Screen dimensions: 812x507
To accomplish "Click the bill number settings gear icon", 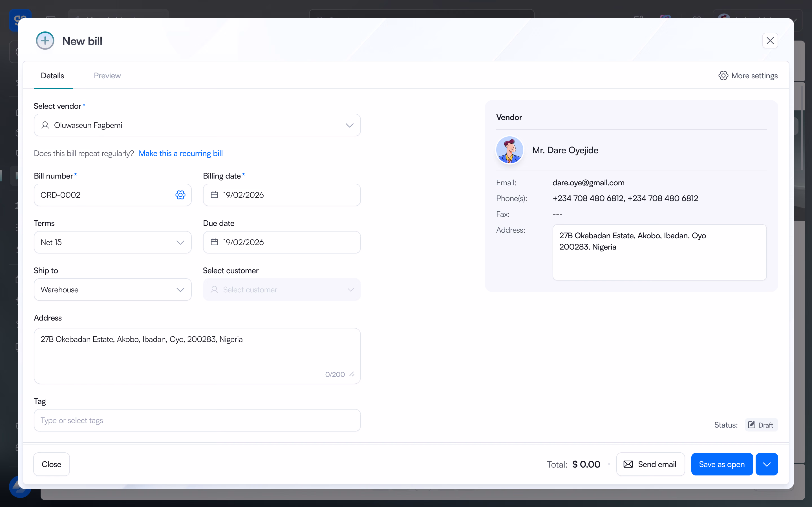I will click(180, 195).
